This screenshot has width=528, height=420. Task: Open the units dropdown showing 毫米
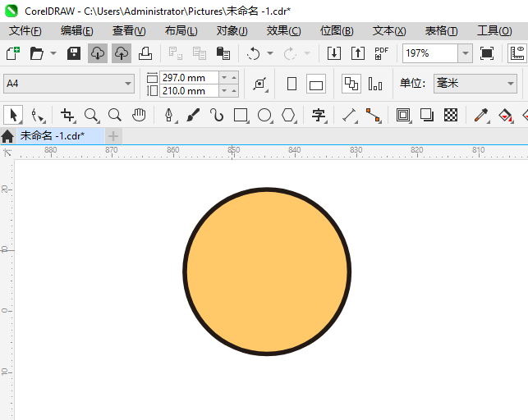click(475, 84)
